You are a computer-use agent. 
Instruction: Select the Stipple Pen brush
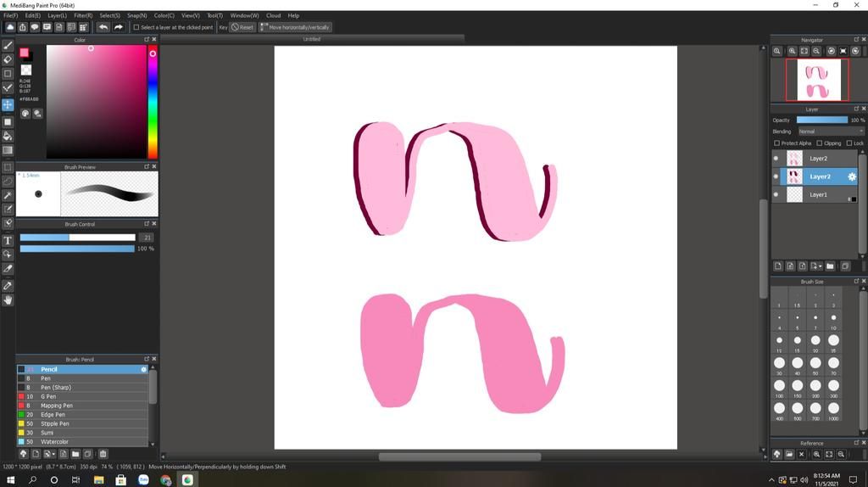pos(82,424)
